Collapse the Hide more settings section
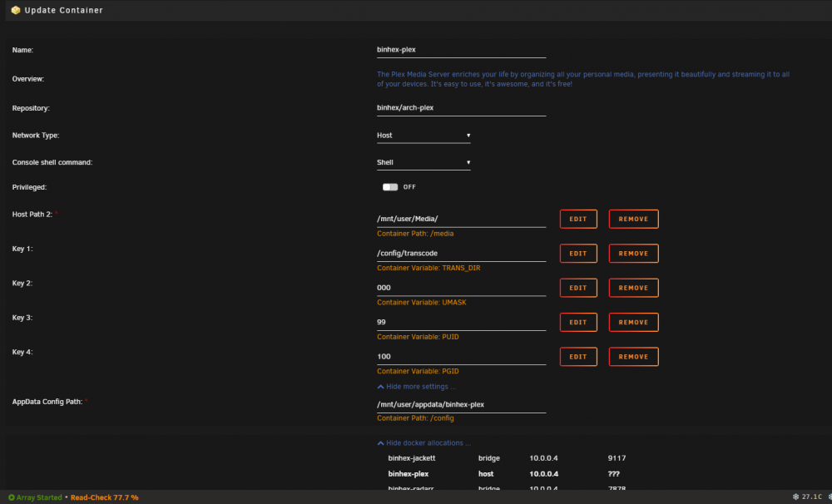The width and height of the screenshot is (832, 504). pyautogui.click(x=417, y=387)
